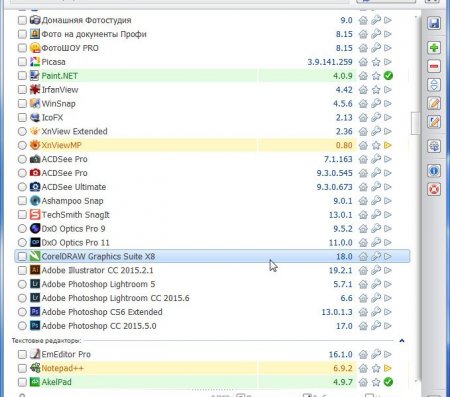The image size is (450, 397).
Task: Select Adobe Photoshop CS6 Extended radio button
Action: 22,312
